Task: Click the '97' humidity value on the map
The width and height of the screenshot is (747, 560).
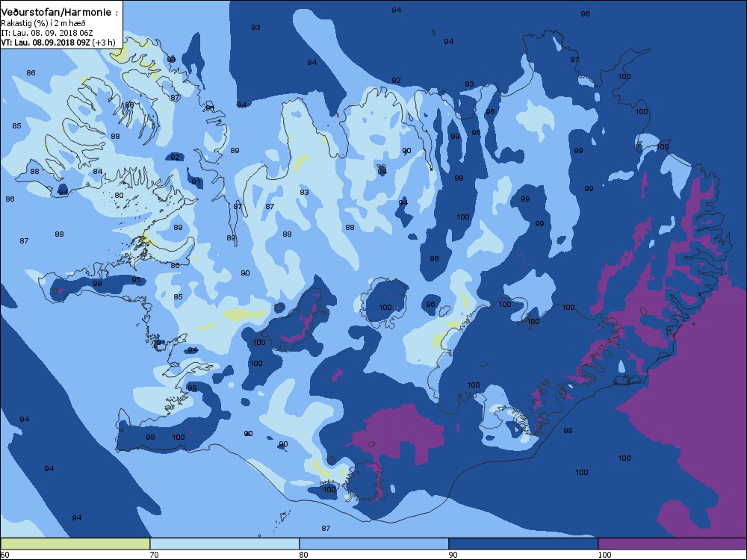Action: (574, 60)
